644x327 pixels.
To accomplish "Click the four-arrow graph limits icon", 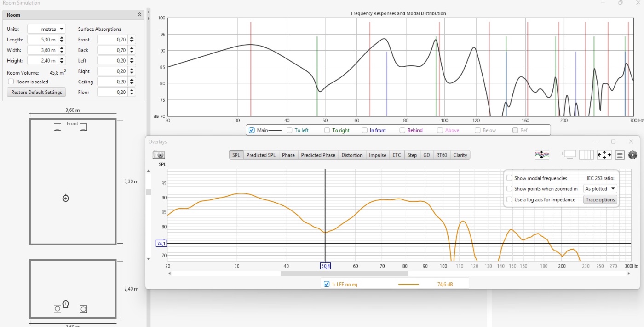I will tap(604, 155).
